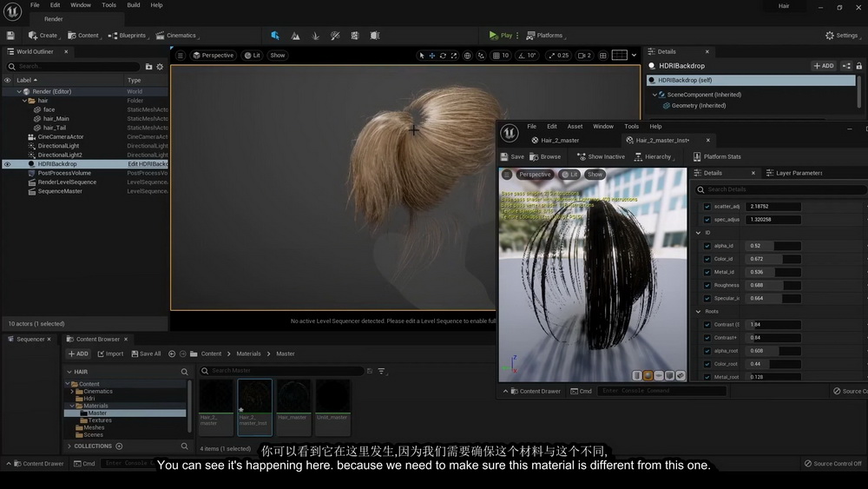
Task: Choose the scale gizmo tool
Action: (x=454, y=56)
